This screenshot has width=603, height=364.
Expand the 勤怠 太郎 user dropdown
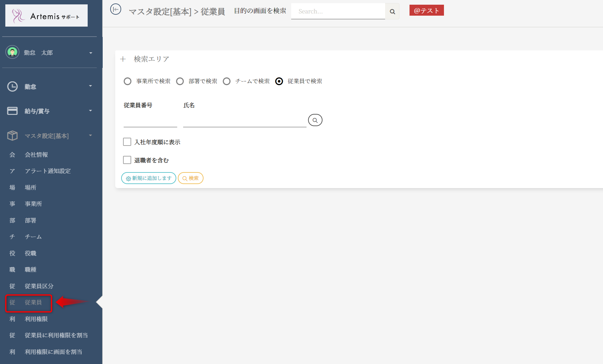(90, 53)
